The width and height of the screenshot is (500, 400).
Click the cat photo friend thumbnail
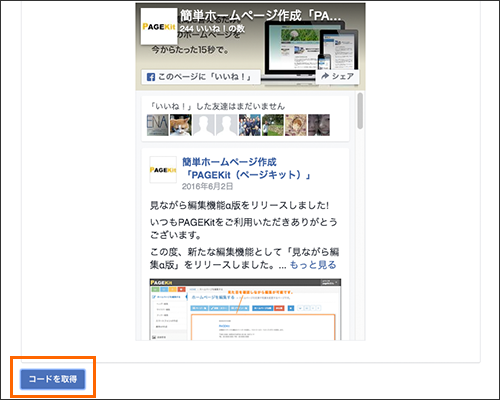pyautogui.click(x=181, y=125)
